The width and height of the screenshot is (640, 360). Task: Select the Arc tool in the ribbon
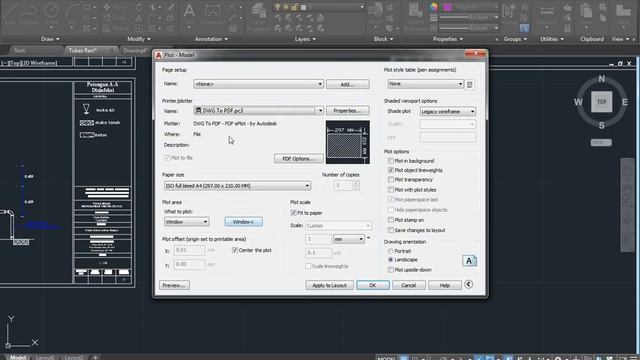pos(73,12)
